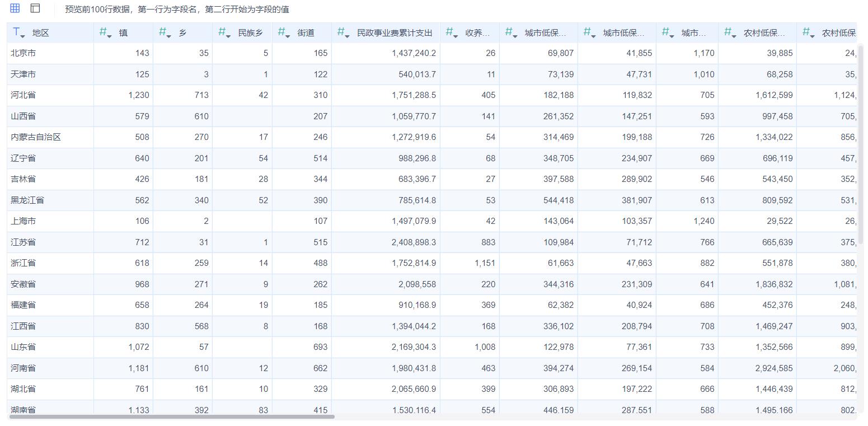Screen dimensions: 868x426
Task: Click the 地区 column header label
Action: click(41, 33)
